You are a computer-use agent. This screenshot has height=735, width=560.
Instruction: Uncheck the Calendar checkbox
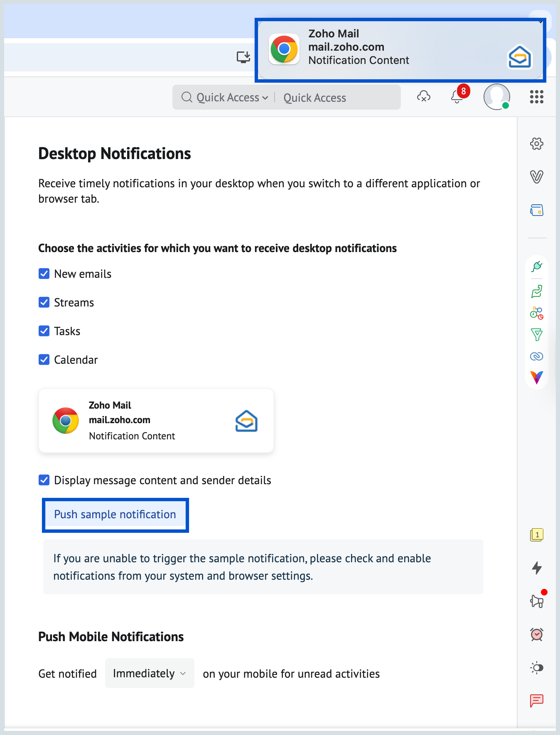(x=44, y=360)
